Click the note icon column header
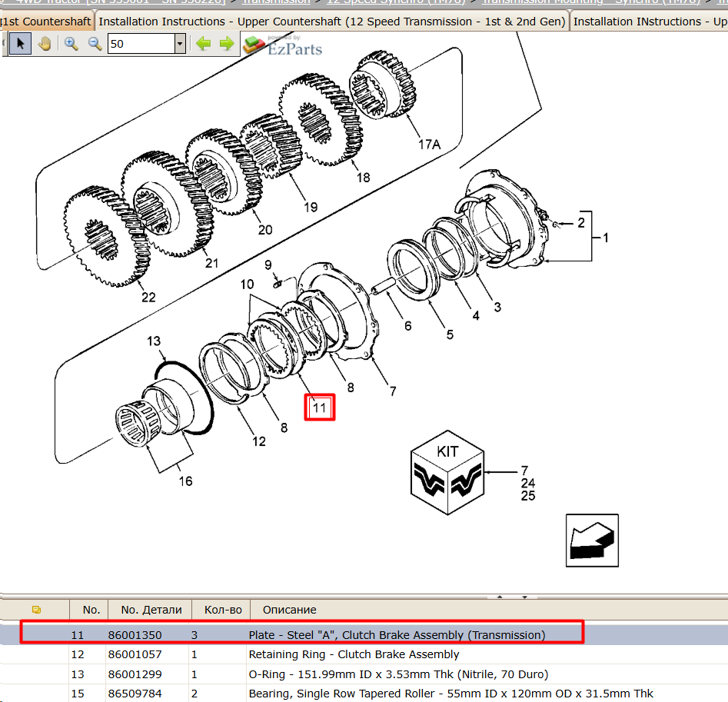This screenshot has width=728, height=702. point(36,610)
